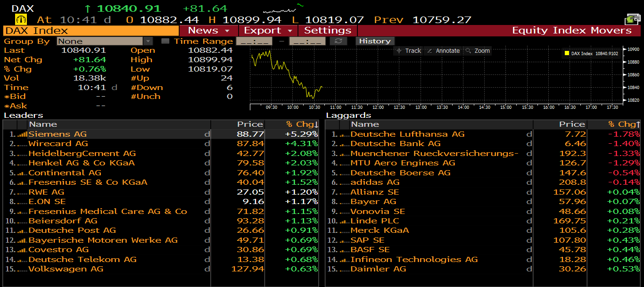Click the DAX Index orange title field
The width and height of the screenshot is (644, 287).
(91, 31)
